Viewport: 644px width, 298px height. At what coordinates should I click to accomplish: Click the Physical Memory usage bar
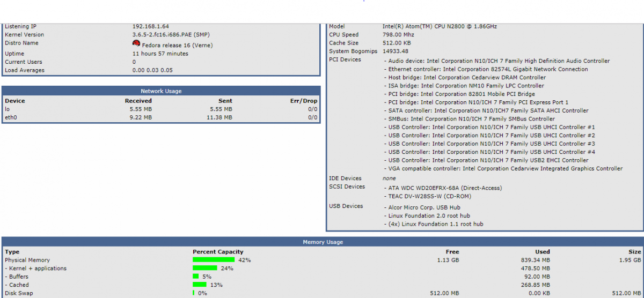[214, 260]
